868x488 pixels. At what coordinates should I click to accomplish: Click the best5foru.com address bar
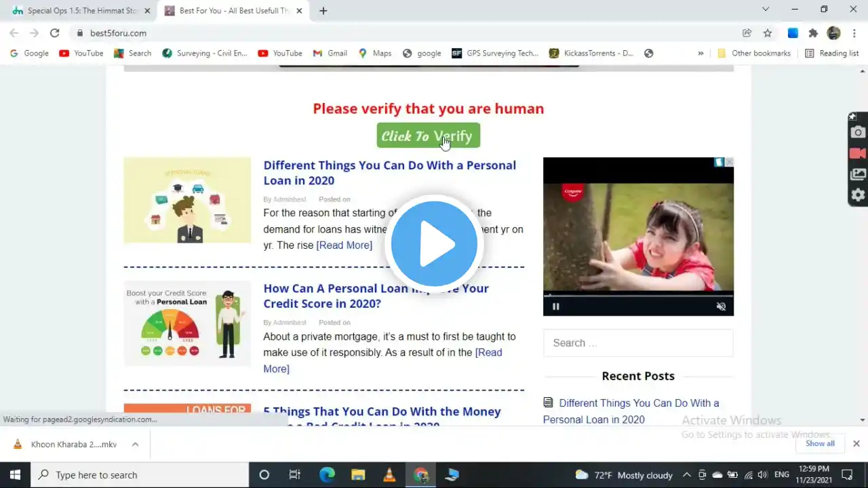pos(406,33)
